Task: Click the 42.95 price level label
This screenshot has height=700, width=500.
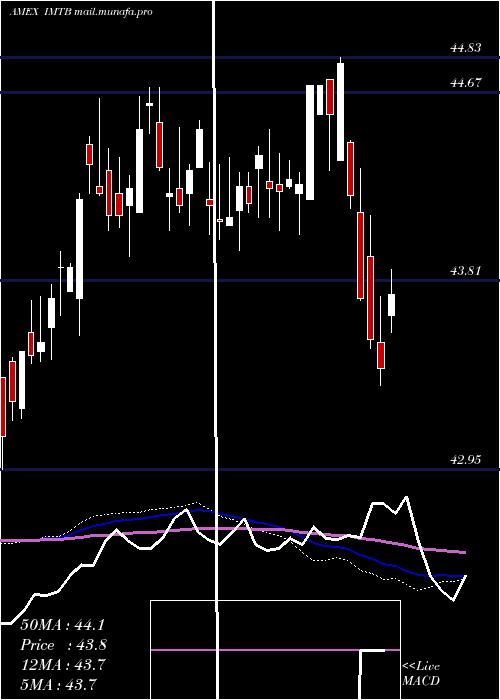Action: tap(466, 459)
